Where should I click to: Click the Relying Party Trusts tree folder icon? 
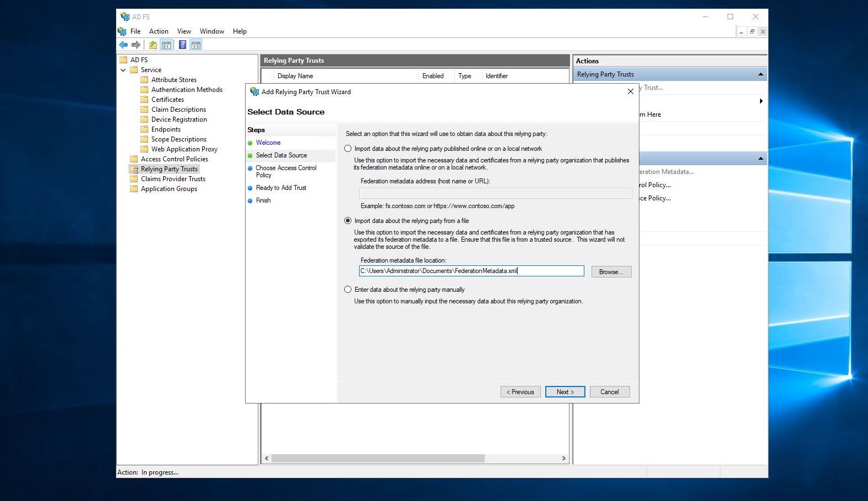(x=134, y=169)
